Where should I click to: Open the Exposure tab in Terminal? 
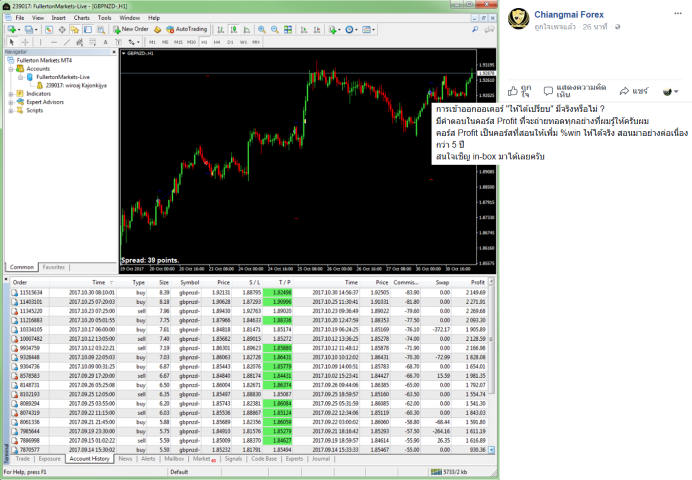point(49,459)
